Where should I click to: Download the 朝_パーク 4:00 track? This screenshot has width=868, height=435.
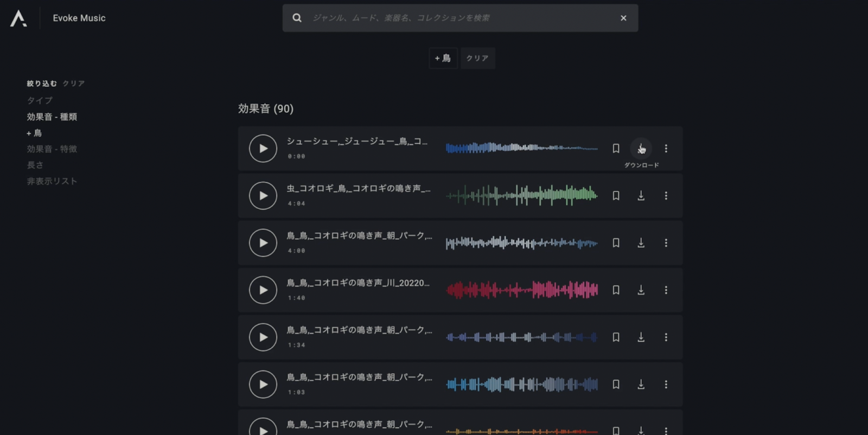point(641,243)
